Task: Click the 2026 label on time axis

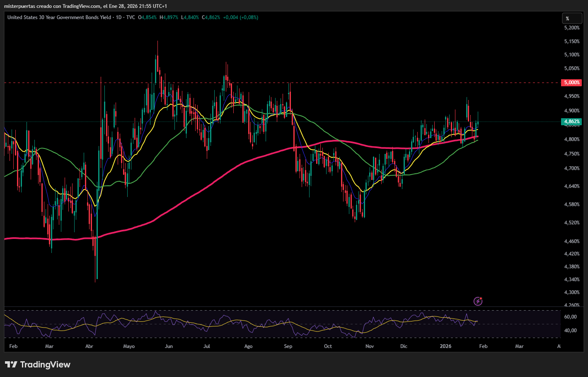Action: pyautogui.click(x=445, y=346)
